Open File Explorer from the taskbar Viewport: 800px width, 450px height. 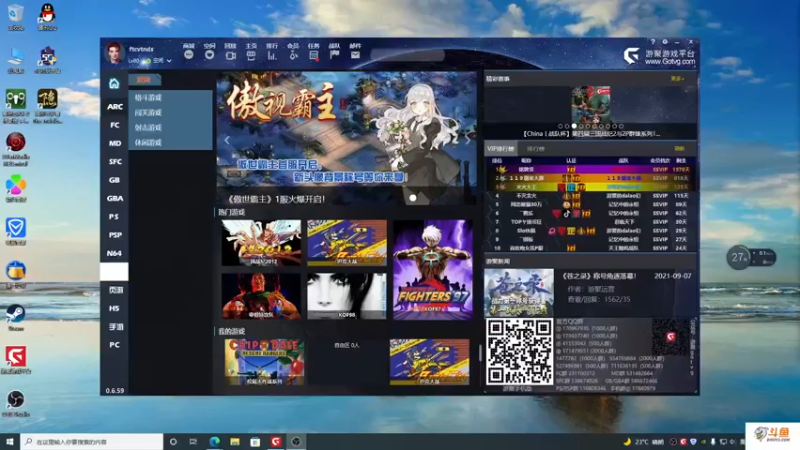tap(235, 441)
